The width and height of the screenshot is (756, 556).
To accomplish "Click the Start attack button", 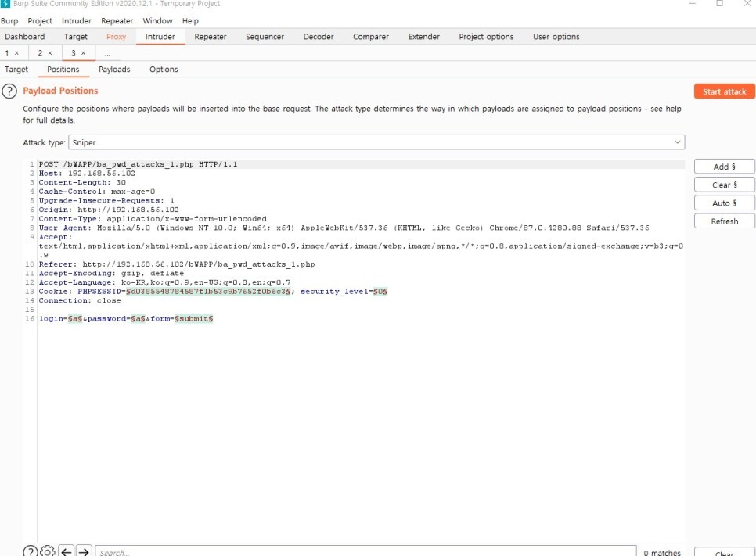I will pyautogui.click(x=724, y=91).
